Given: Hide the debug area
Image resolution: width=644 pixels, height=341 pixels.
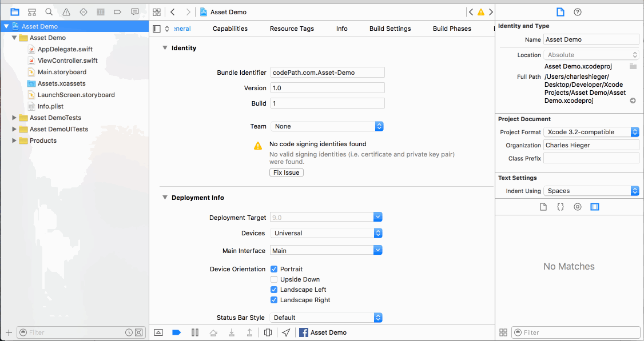Looking at the screenshot, I should (x=158, y=332).
